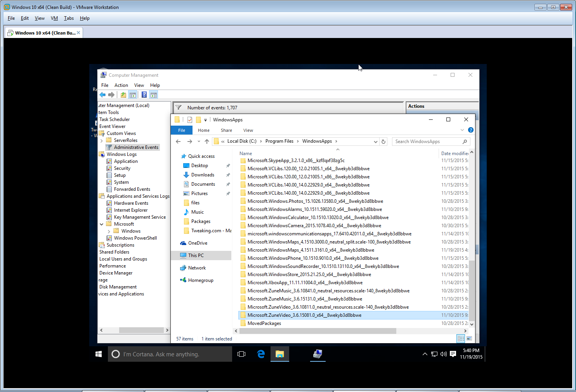Click the Properties icon in Explorer title bar
This screenshot has width=576, height=392.
tap(190, 120)
